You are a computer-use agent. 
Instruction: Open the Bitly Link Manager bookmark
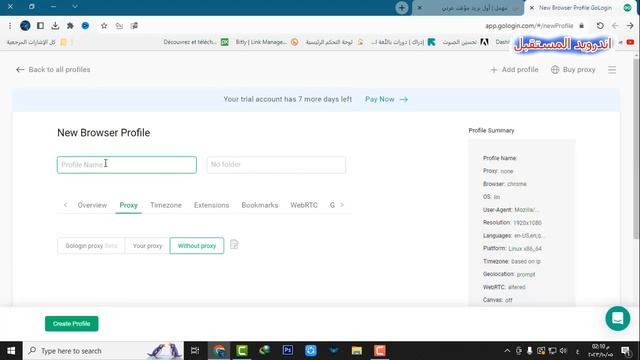(x=267, y=42)
